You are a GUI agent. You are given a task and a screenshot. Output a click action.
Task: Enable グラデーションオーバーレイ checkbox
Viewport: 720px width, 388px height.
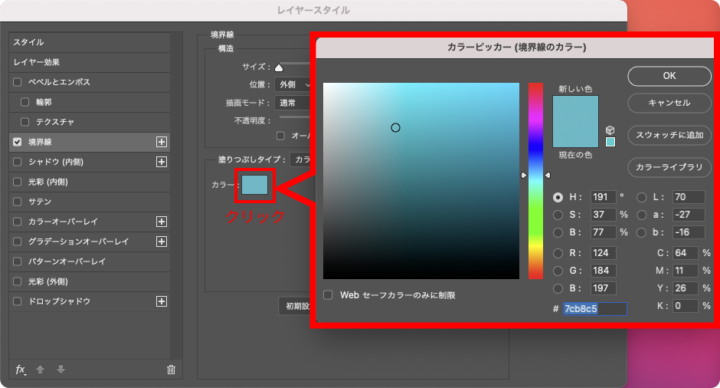pos(17,242)
